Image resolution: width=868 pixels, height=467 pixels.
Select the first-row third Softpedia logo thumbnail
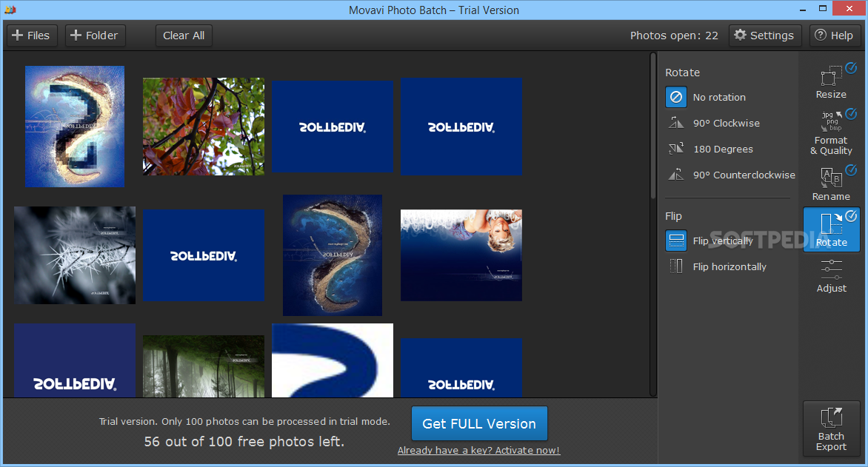point(333,126)
